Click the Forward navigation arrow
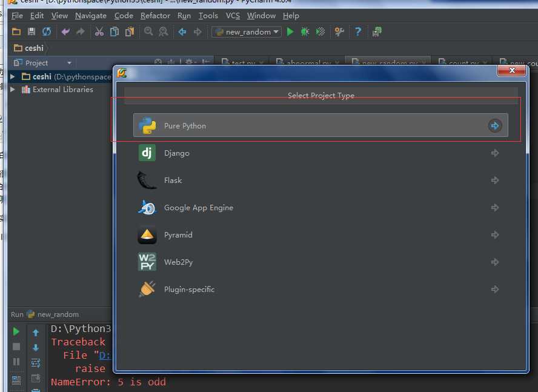Viewport: 538px width, 392px height. coord(198,32)
